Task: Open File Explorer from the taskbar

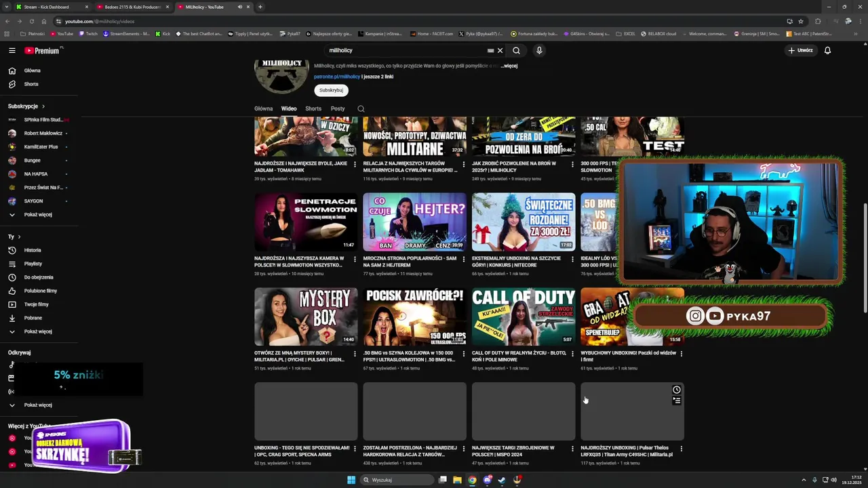Action: pos(457,480)
